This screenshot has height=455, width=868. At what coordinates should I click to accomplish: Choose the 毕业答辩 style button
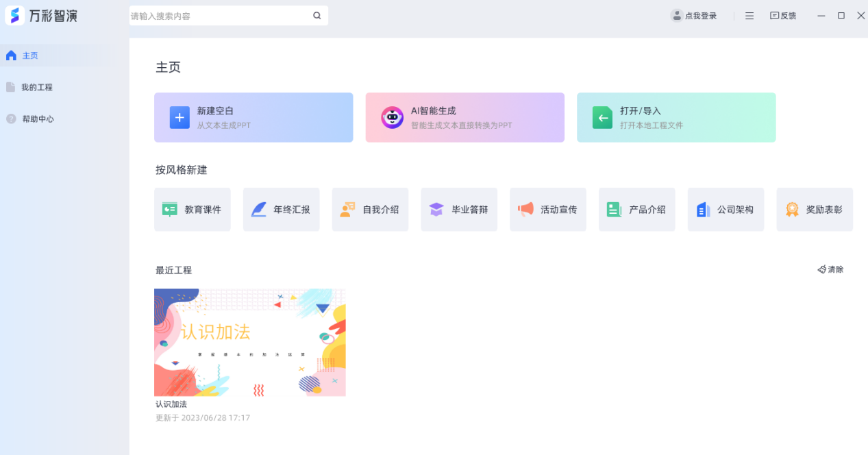tap(459, 210)
